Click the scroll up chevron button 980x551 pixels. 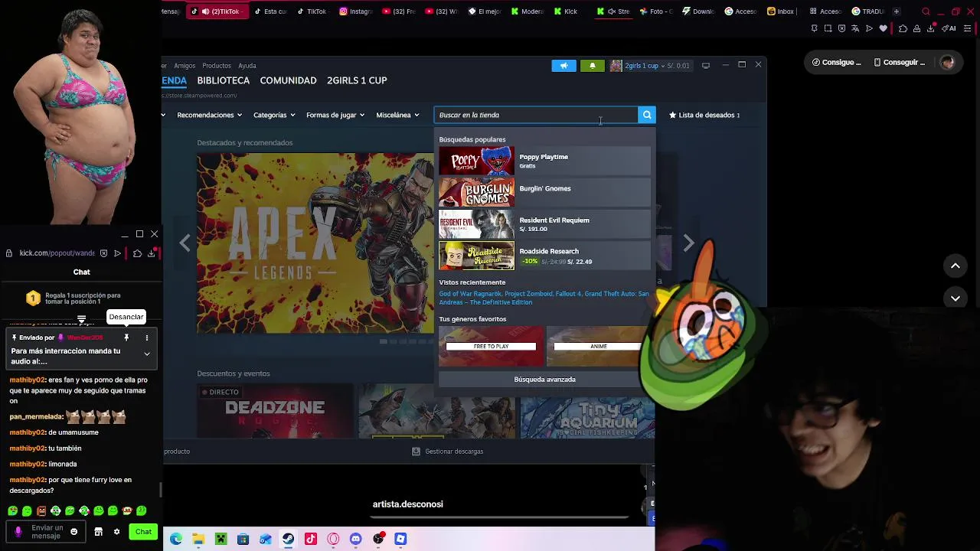[955, 266]
